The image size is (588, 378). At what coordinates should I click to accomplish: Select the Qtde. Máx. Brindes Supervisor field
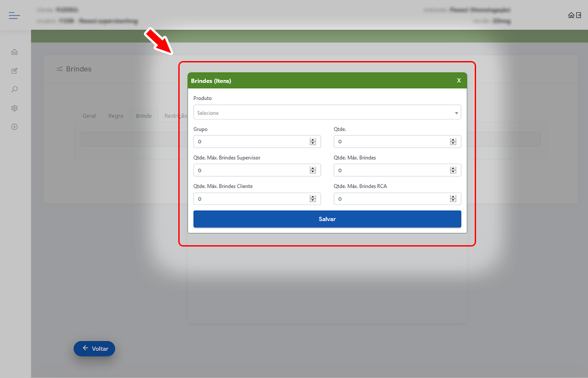coord(257,170)
